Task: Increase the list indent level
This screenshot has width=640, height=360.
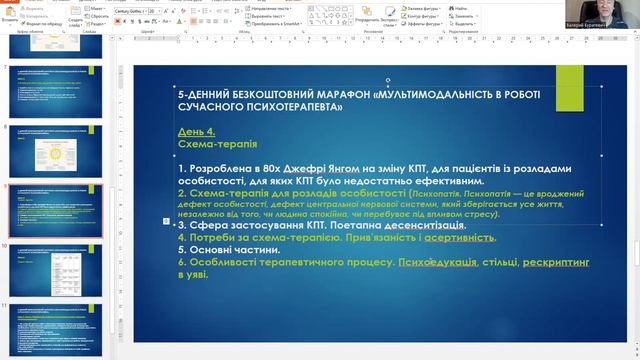Action: tap(227, 11)
